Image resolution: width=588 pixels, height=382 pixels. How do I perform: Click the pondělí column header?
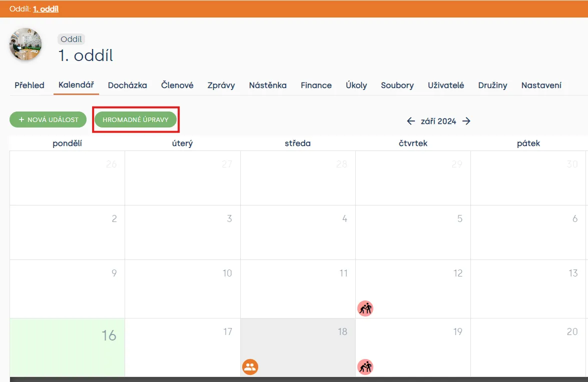tap(67, 143)
